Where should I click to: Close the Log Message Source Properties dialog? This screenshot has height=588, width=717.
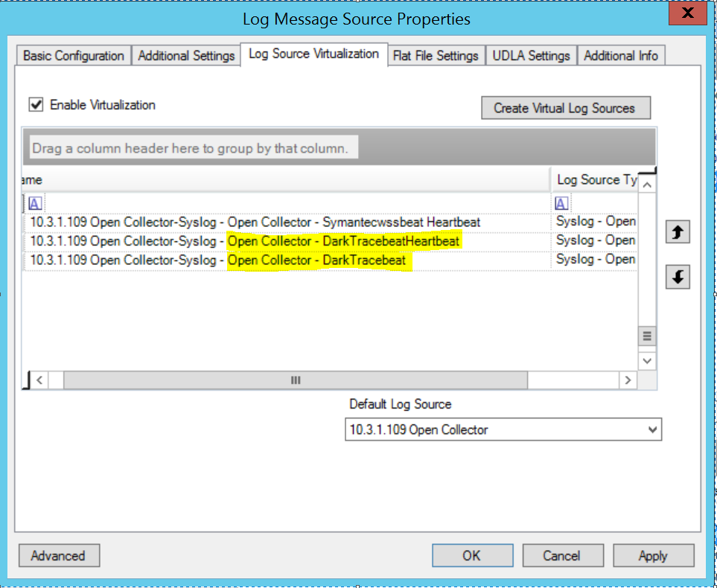click(688, 13)
